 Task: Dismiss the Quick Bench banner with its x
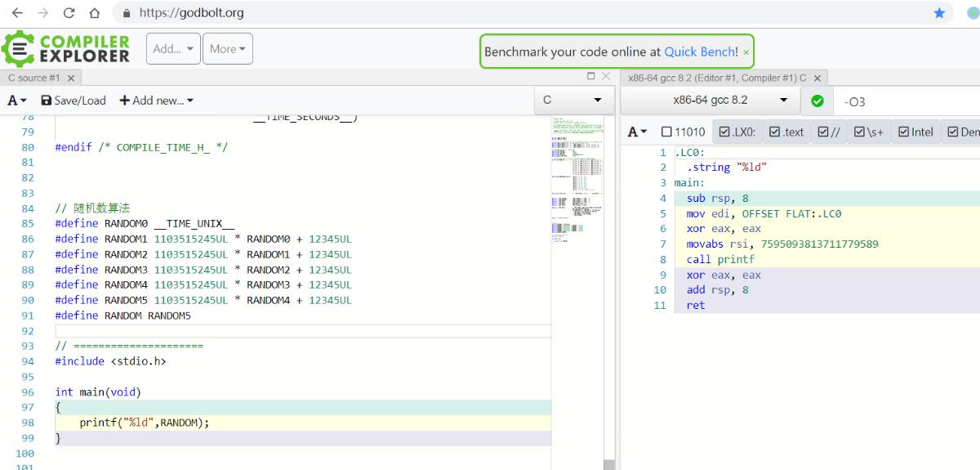point(746,51)
